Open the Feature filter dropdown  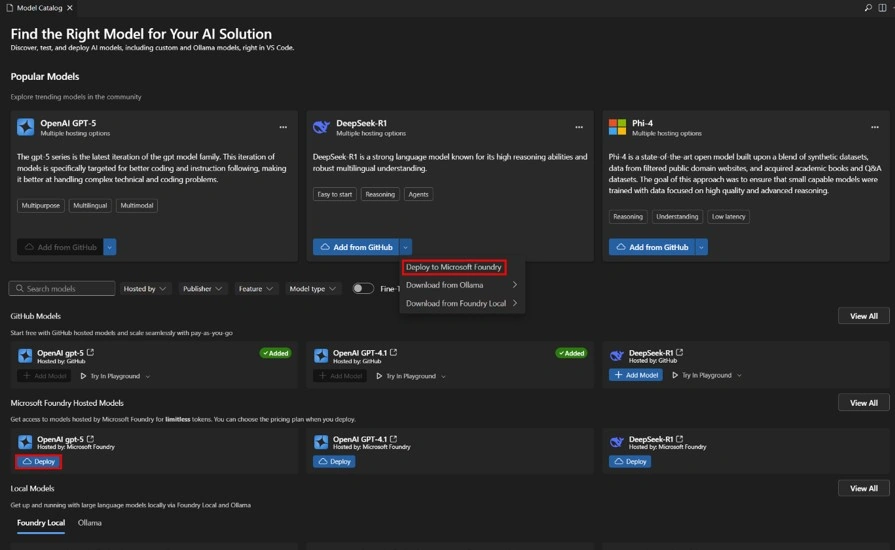pos(256,289)
